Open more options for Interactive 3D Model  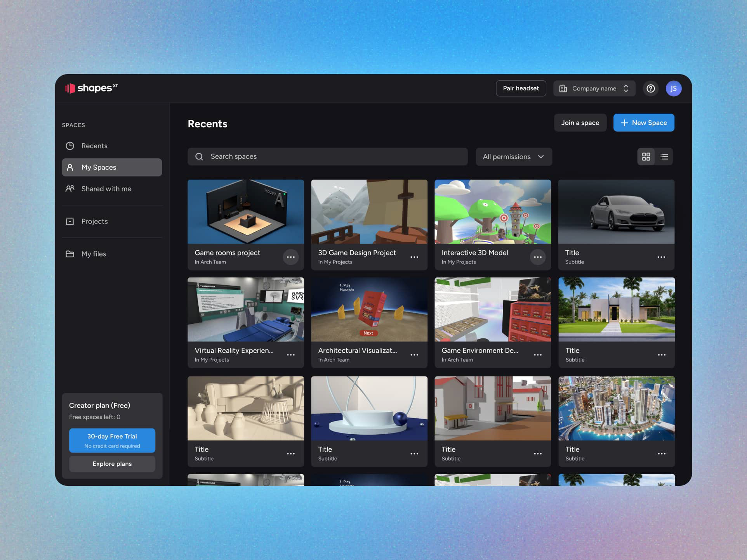[x=537, y=257]
